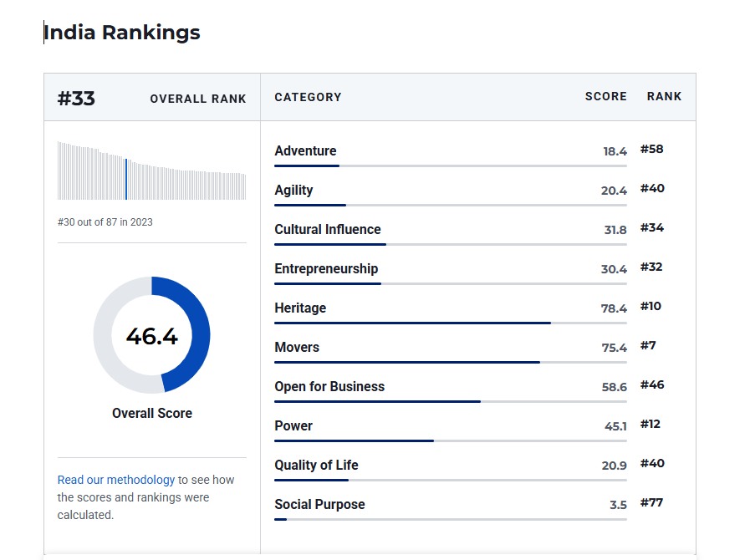Click the highlighted blue bar in rank histogram

pos(126,178)
